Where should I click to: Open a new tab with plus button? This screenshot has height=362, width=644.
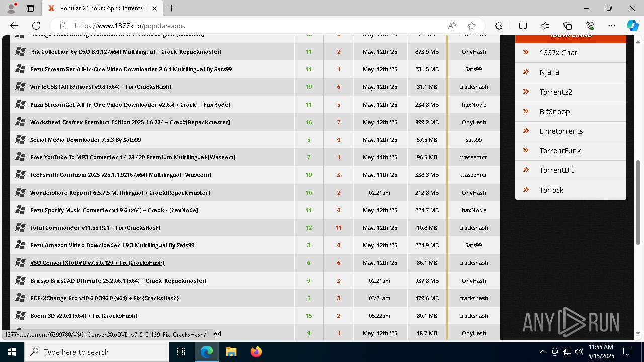172,8
